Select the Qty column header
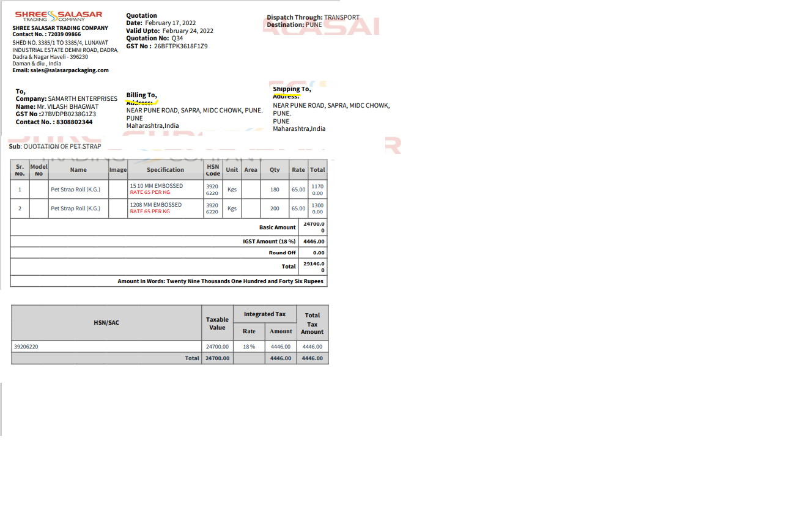The image size is (795, 532). tap(275, 170)
